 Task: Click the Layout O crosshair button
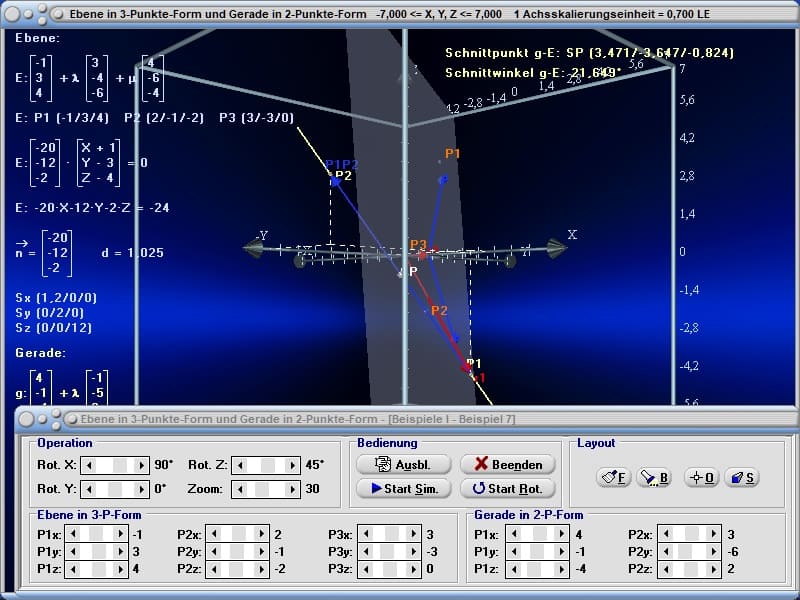point(702,478)
